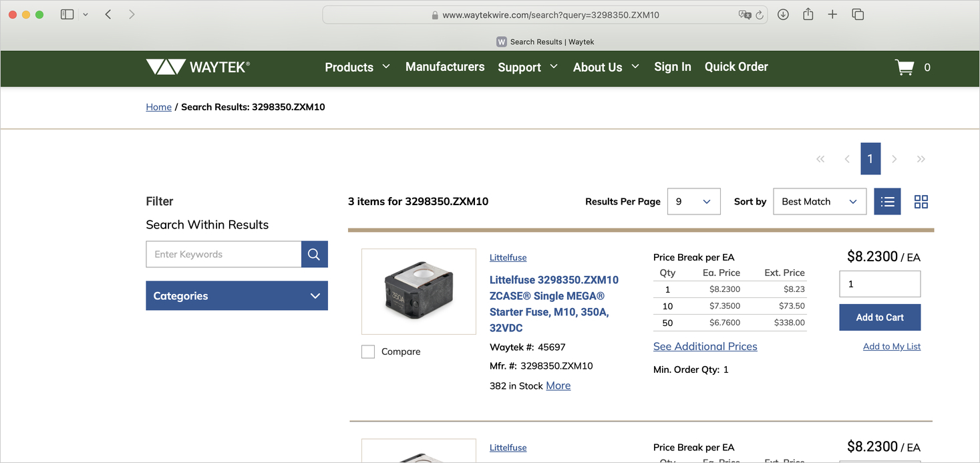Open the Results Per Page dropdown

pos(693,201)
